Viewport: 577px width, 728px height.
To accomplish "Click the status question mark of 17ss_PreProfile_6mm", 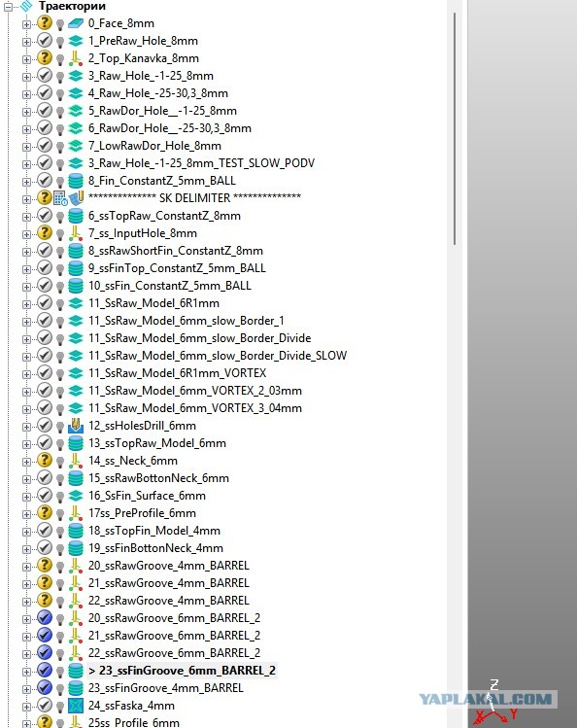I will tap(45, 512).
